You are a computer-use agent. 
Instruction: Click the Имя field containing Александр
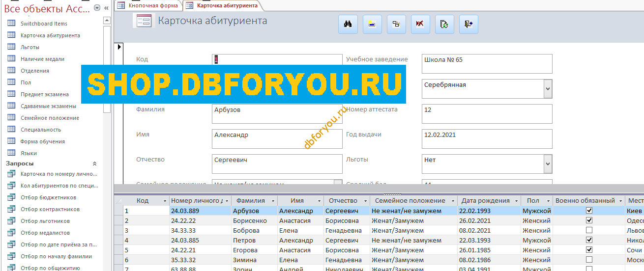(x=277, y=138)
